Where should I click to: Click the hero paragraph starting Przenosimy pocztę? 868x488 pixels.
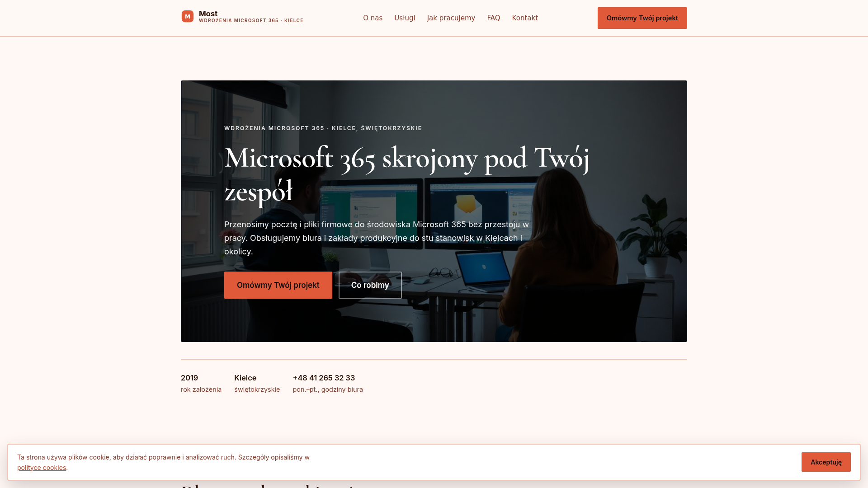(x=377, y=238)
